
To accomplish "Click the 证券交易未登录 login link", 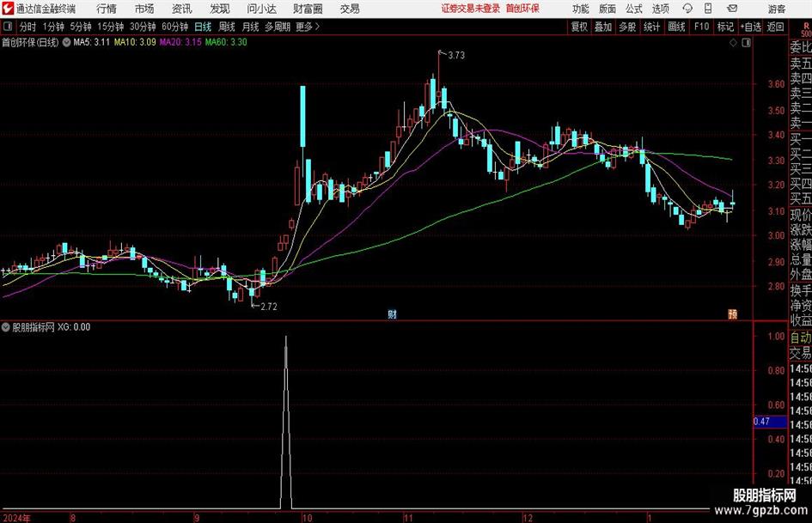I will pos(471,9).
